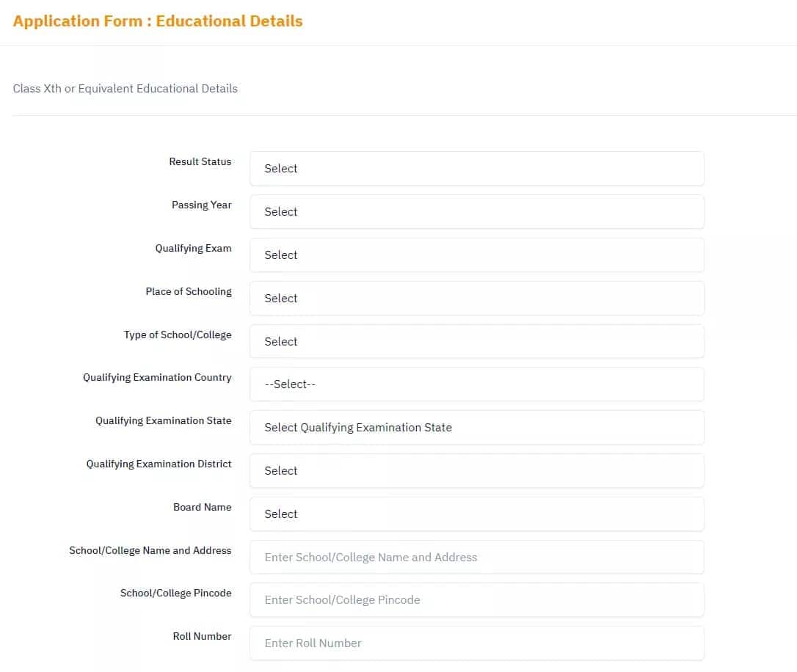Click the Result Status label
The width and height of the screenshot is (797, 672).
click(x=200, y=161)
